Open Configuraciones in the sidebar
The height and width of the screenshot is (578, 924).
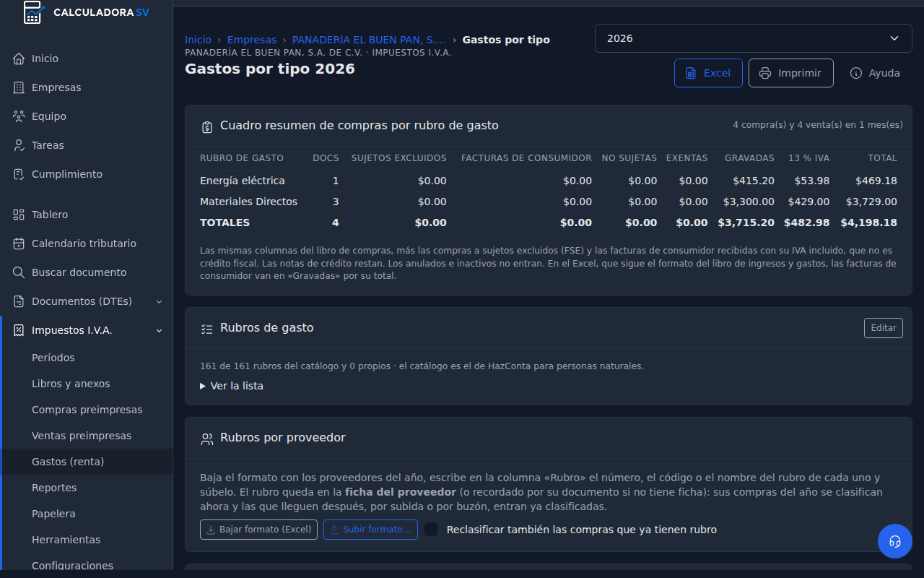(x=72, y=566)
